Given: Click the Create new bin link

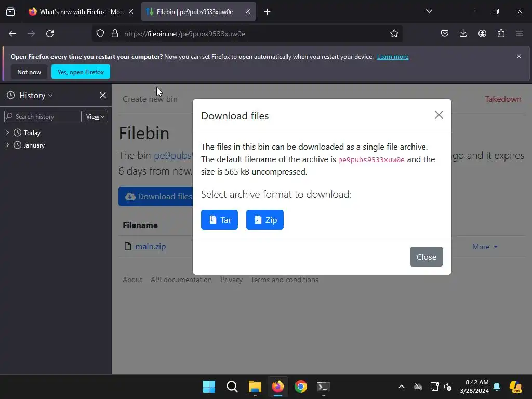Looking at the screenshot, I should [150, 99].
